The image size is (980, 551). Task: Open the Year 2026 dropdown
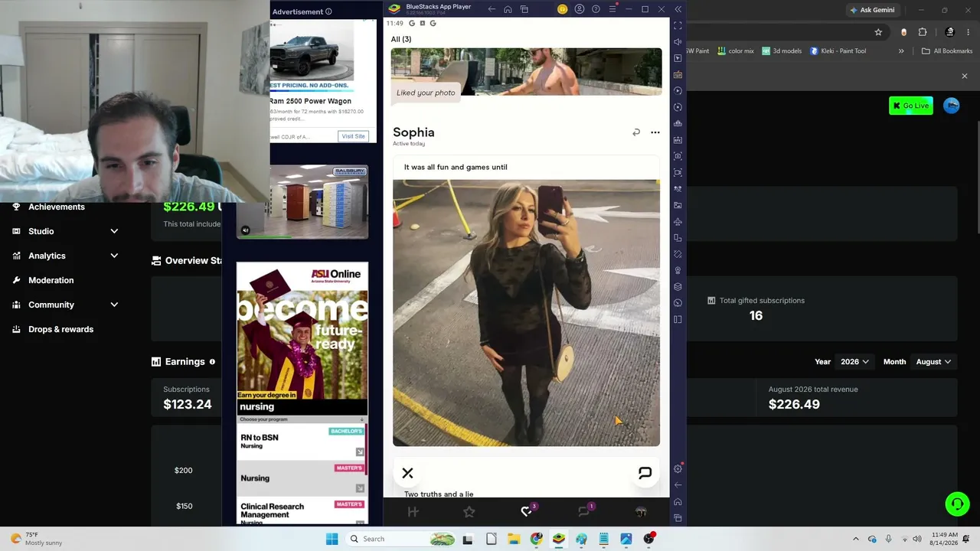855,362
